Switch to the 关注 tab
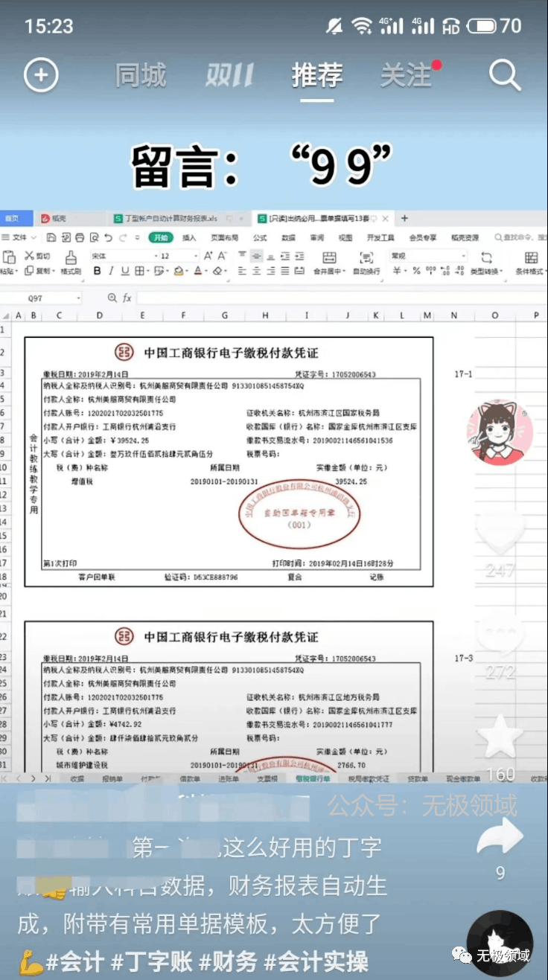 (407, 75)
